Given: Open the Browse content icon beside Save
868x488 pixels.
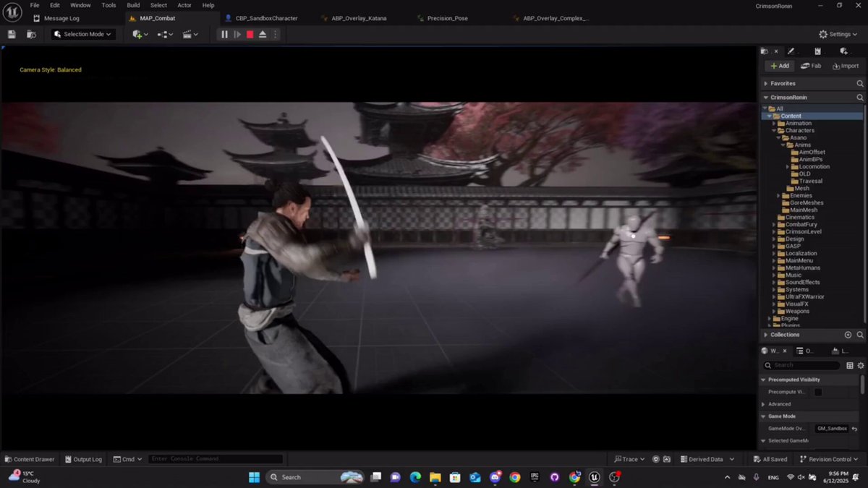Looking at the screenshot, I should coord(31,34).
